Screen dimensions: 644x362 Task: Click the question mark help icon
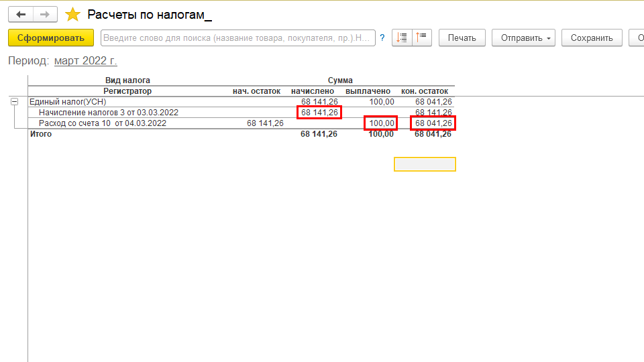tap(382, 38)
